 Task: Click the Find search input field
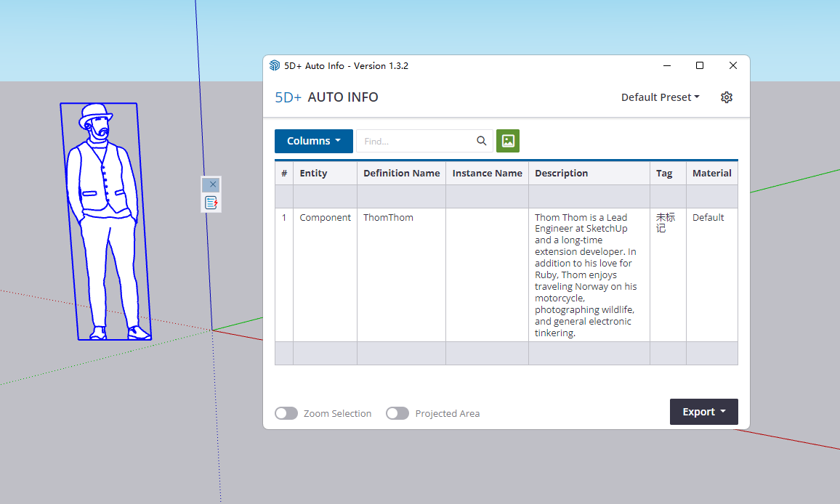coord(416,141)
